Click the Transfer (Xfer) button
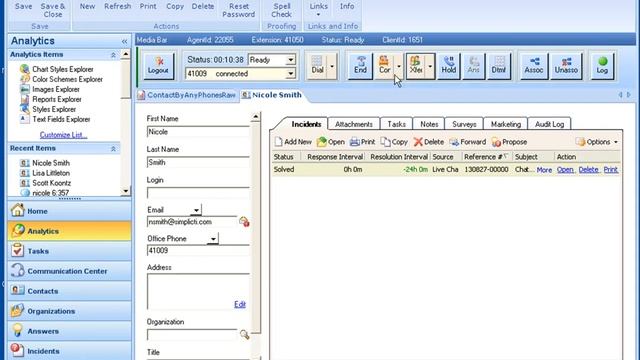Image resolution: width=640 pixels, height=360 pixels. pyautogui.click(x=416, y=65)
